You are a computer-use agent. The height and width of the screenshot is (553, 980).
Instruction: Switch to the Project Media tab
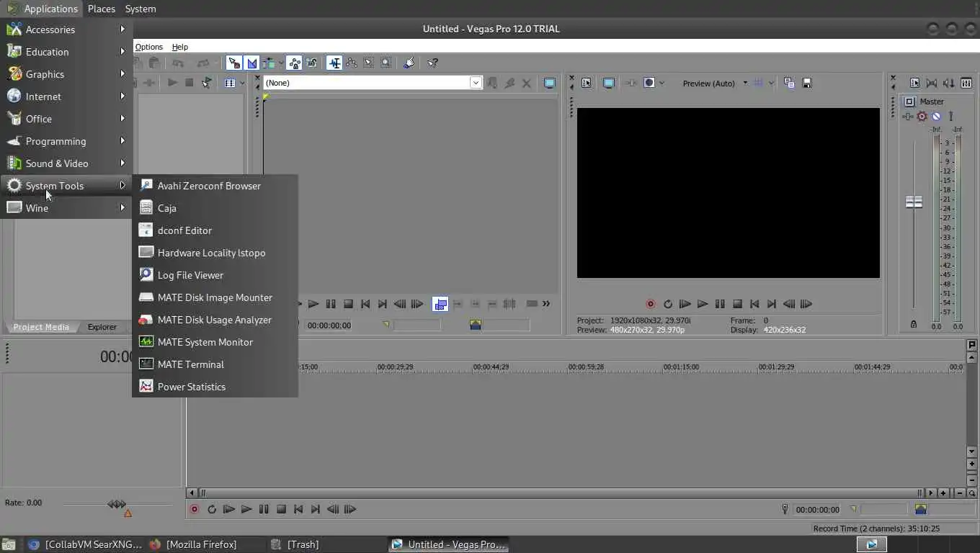click(41, 327)
